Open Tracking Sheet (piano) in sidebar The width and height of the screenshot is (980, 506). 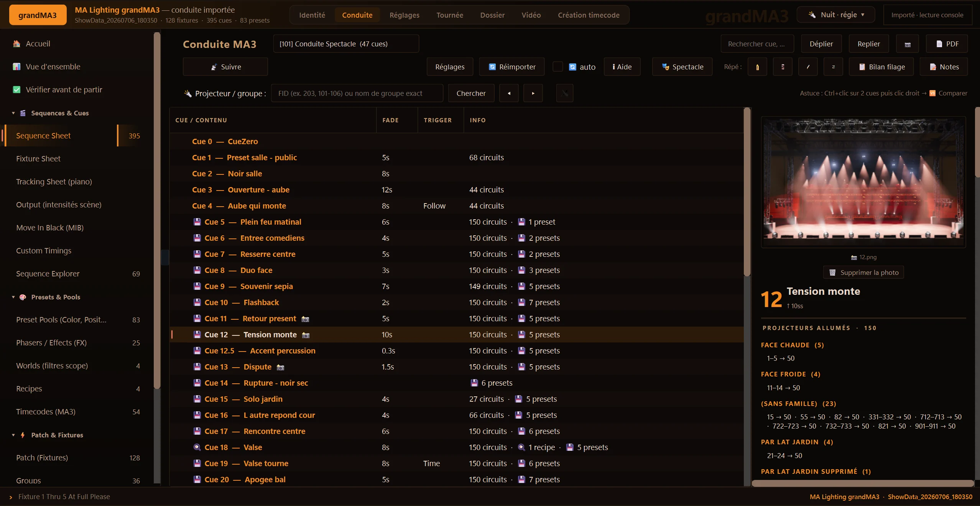pyautogui.click(x=76, y=182)
